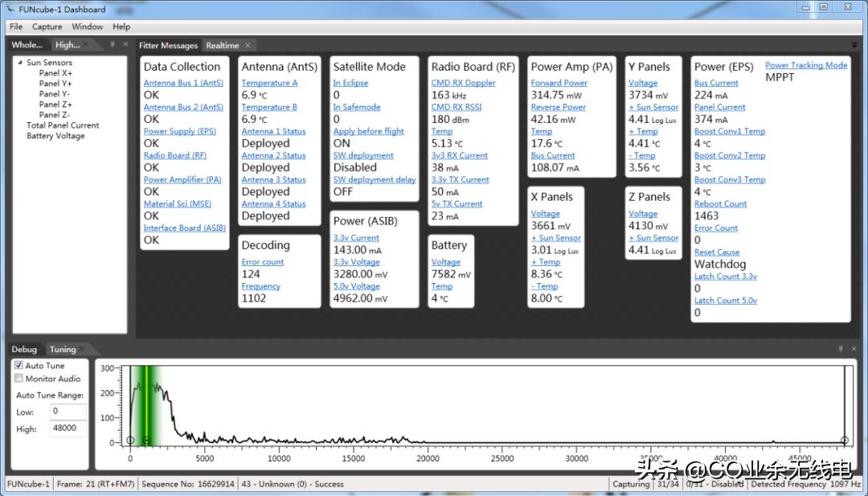Viewport: 868px width, 496px height.
Task: Click the left range marker circle at 0
Action: coord(130,441)
